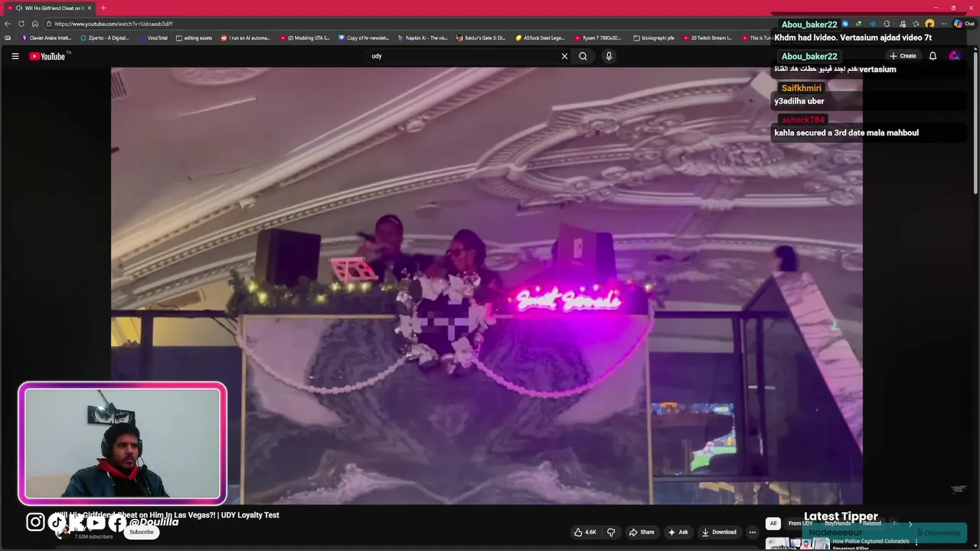Open the I run an AI automa bookmark
Screen dimensions: 980x551
pyautogui.click(x=246, y=37)
